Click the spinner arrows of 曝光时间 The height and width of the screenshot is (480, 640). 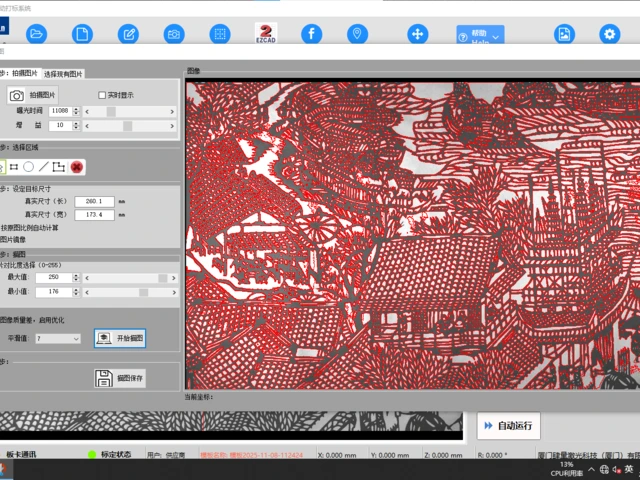pos(76,111)
